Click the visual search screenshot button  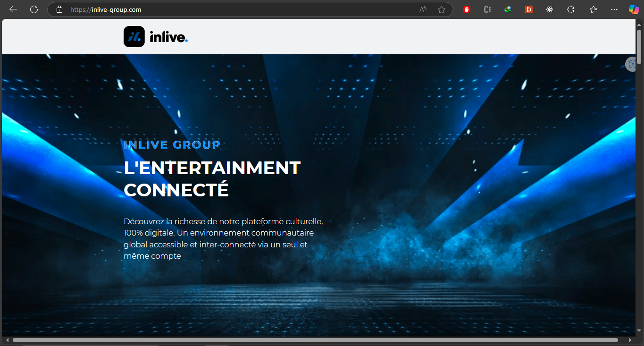coord(631,64)
